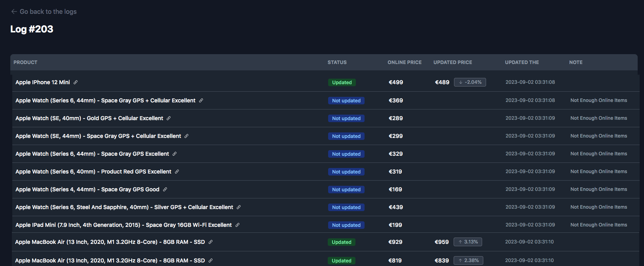Click the 3.13% price increase badge
This screenshot has width=644, height=266.
pos(468,242)
